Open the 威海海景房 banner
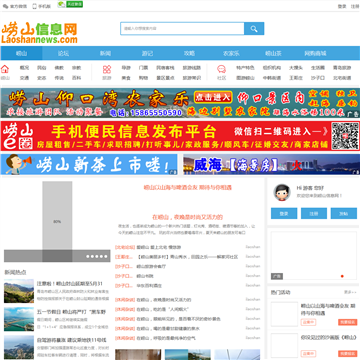 click(271, 164)
